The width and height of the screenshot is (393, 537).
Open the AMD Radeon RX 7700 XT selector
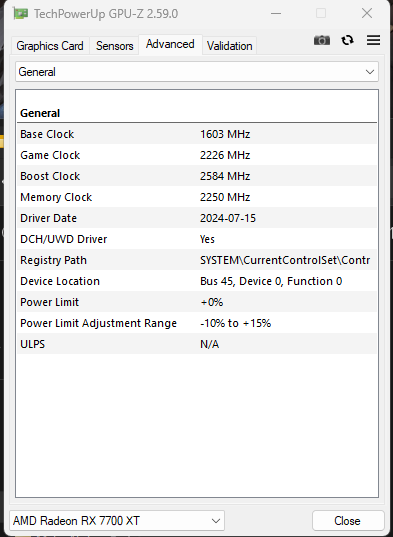tap(117, 521)
